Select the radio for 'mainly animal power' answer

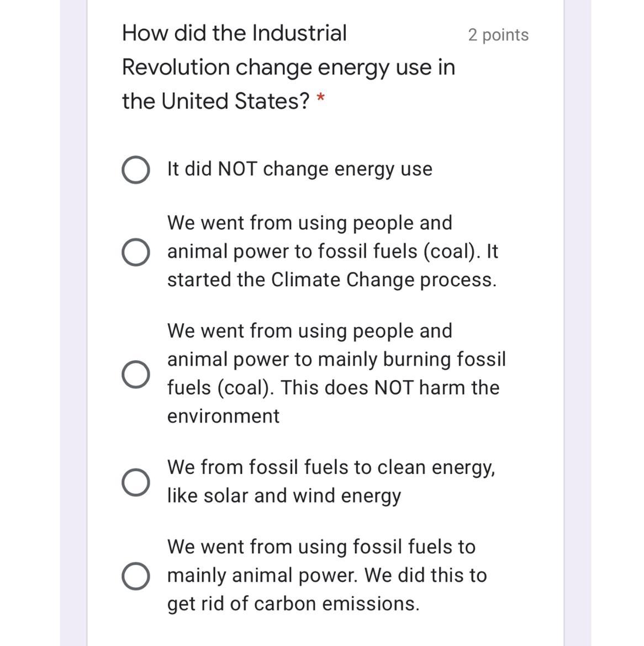[135, 576]
